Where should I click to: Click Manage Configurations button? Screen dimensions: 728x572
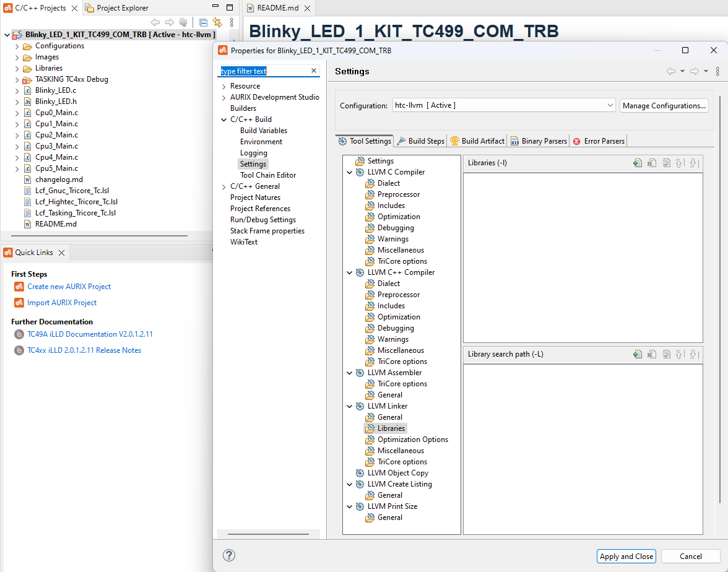664,105
